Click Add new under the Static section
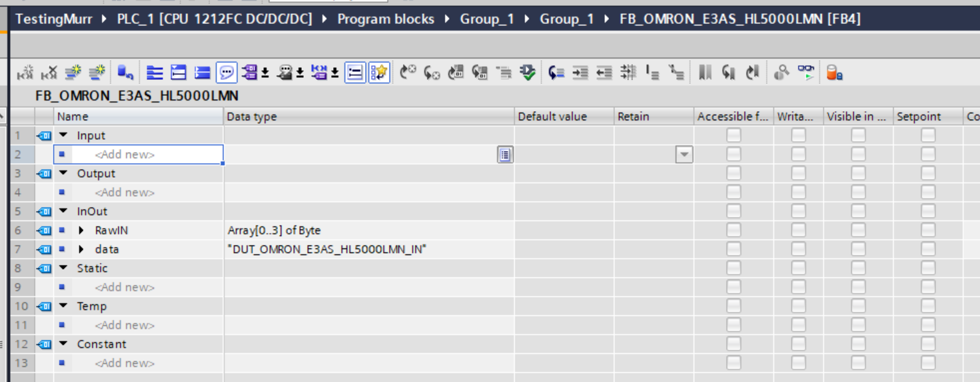 click(x=124, y=287)
